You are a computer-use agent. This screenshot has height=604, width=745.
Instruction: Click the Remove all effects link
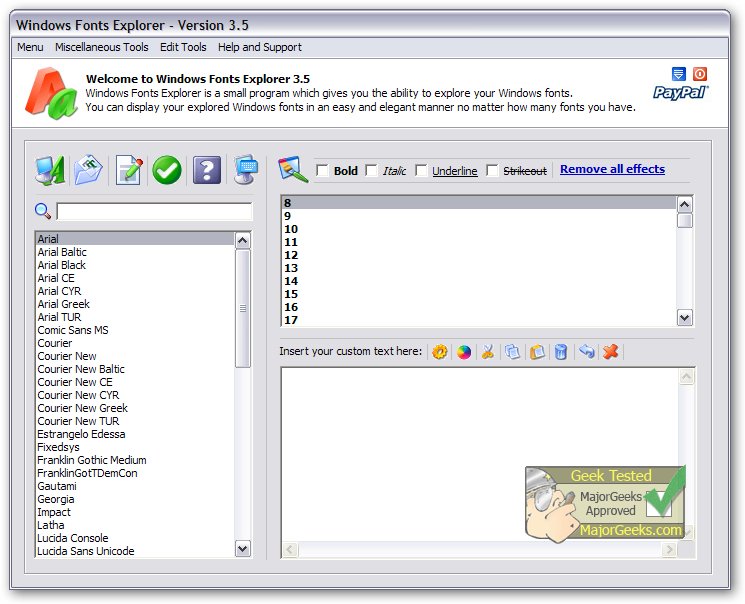[x=612, y=169]
